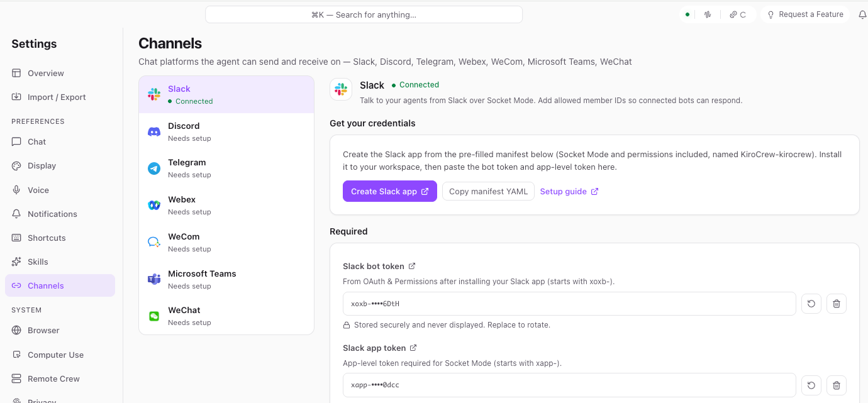868x403 pixels.
Task: Open Notifications preferences
Action: pos(60,214)
